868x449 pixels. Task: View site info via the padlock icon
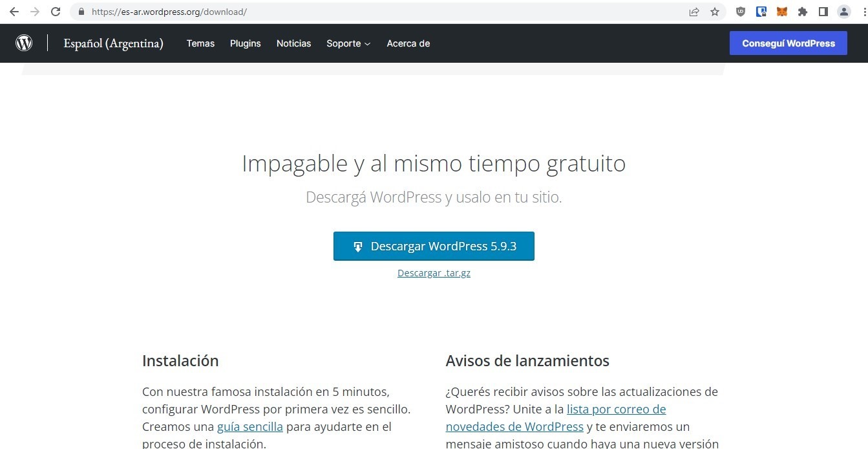(x=81, y=12)
